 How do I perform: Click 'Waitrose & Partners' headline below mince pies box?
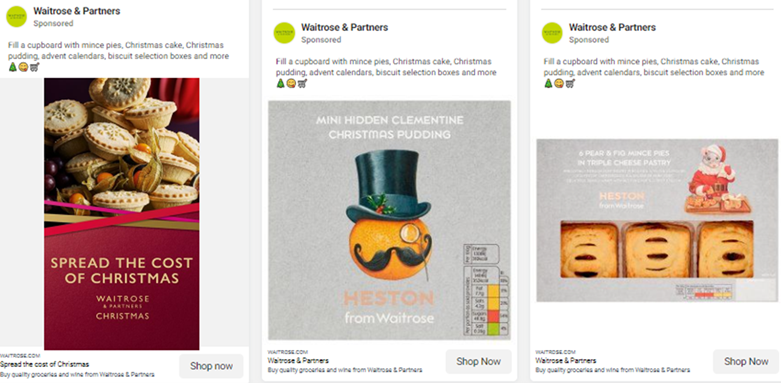pos(566,361)
